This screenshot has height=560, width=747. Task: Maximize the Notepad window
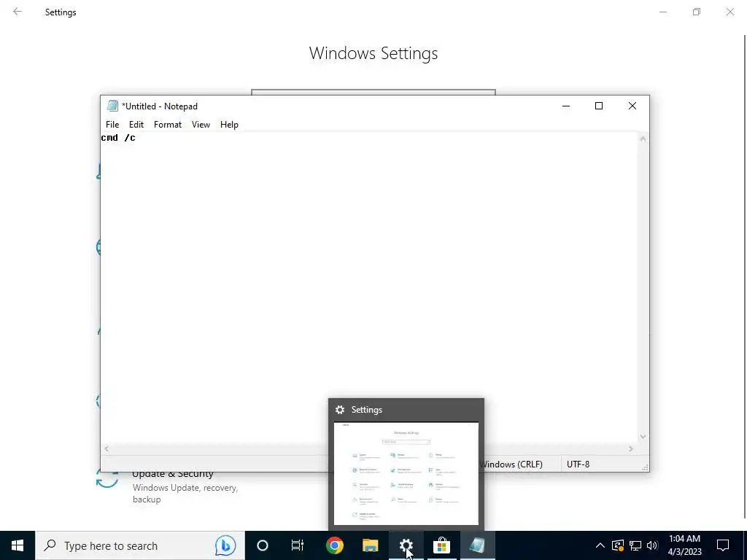coord(599,106)
